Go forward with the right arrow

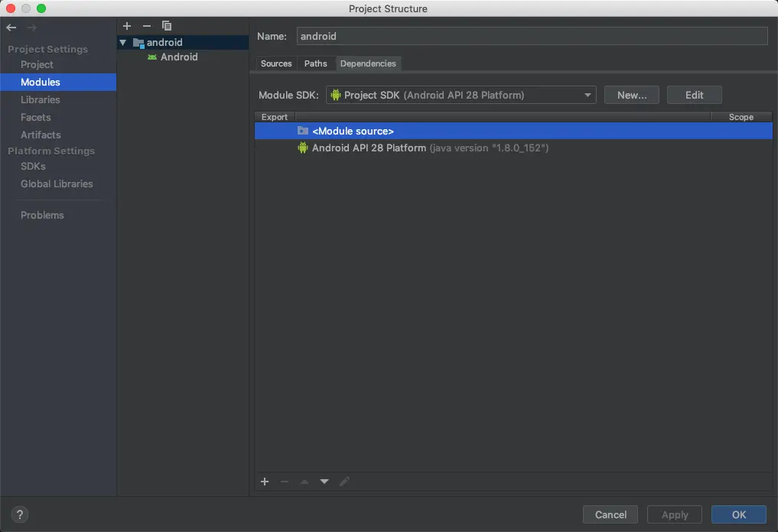coord(32,28)
